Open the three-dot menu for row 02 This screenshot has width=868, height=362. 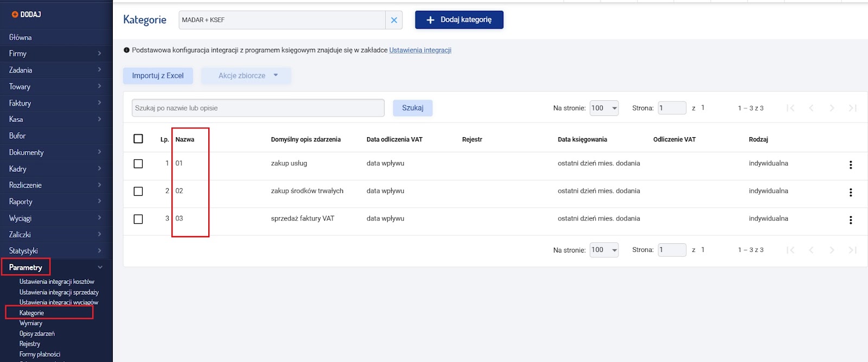(851, 192)
